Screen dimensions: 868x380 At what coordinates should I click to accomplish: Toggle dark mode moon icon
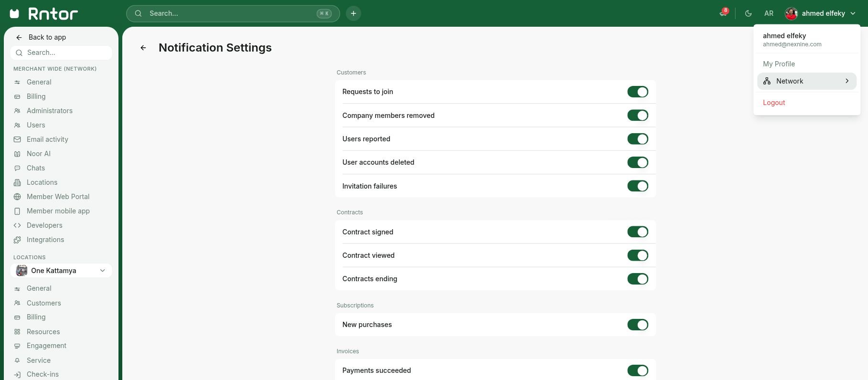click(x=749, y=13)
